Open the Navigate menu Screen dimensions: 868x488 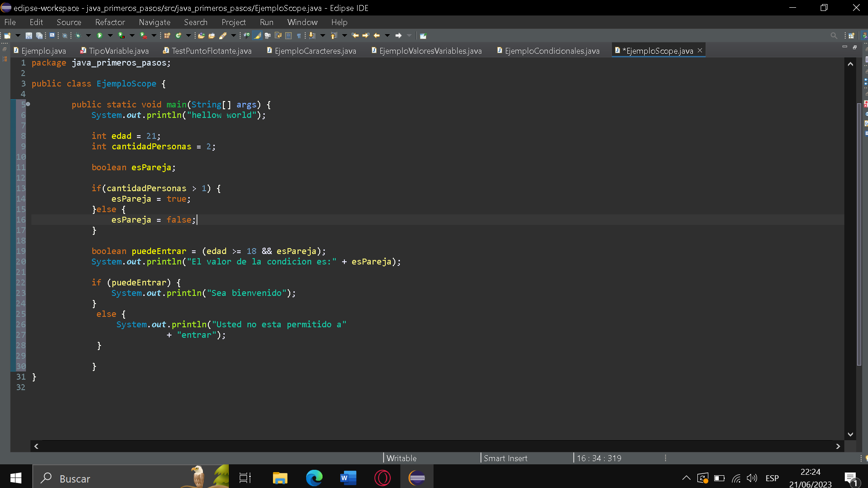pyautogui.click(x=155, y=22)
